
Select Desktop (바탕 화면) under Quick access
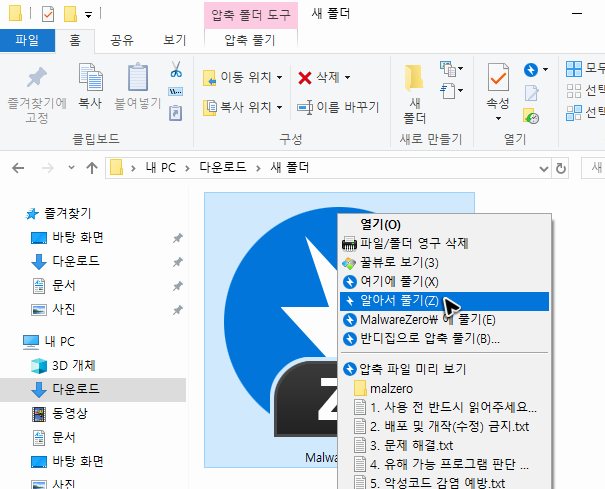pyautogui.click(x=78, y=237)
